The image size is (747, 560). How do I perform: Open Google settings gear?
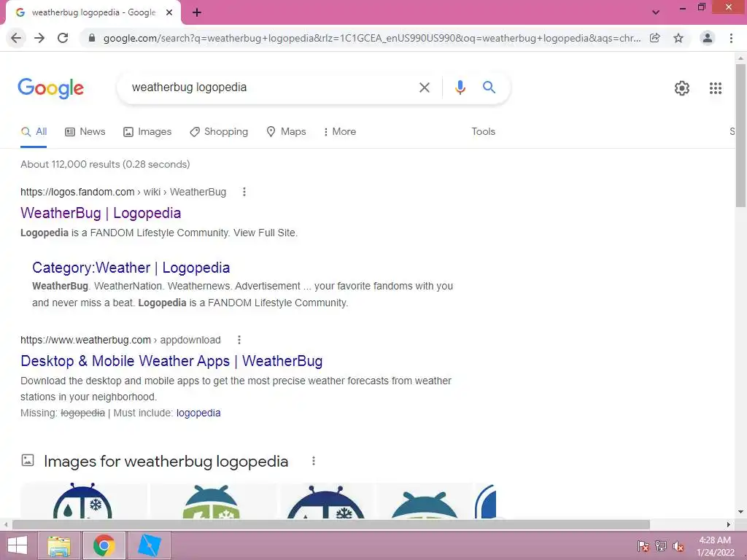click(682, 88)
